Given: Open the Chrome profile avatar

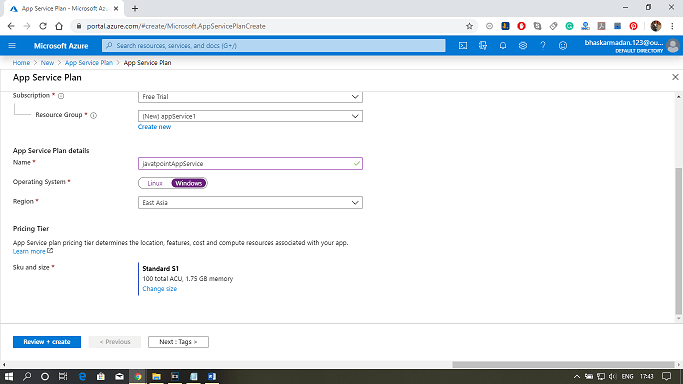Looking at the screenshot, I should point(656,26).
